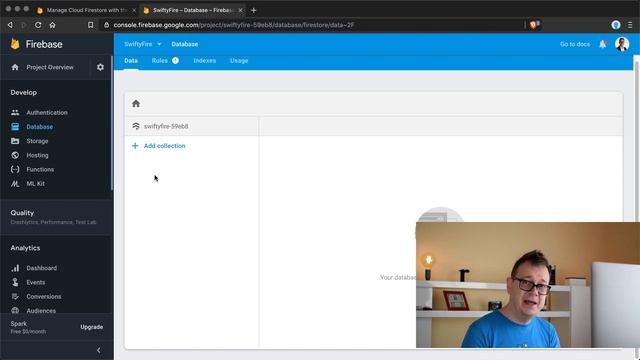This screenshot has width=640, height=360.
Task: Open Dashboard in Analytics
Action: [42, 268]
